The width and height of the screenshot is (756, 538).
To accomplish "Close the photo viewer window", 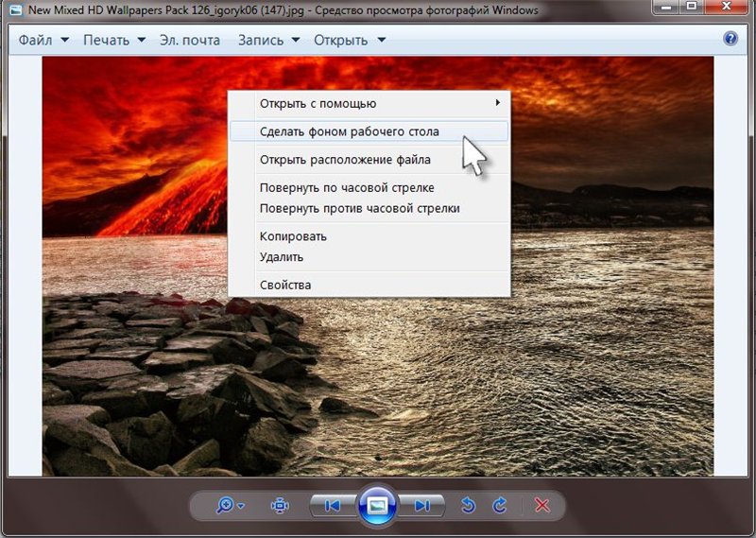I will click(x=727, y=7).
